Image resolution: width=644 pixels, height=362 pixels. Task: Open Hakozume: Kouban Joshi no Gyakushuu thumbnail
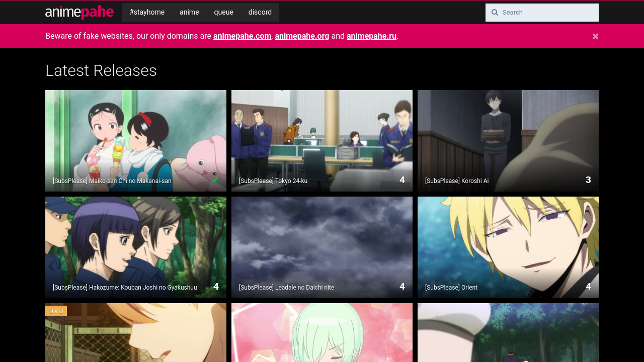click(x=136, y=247)
